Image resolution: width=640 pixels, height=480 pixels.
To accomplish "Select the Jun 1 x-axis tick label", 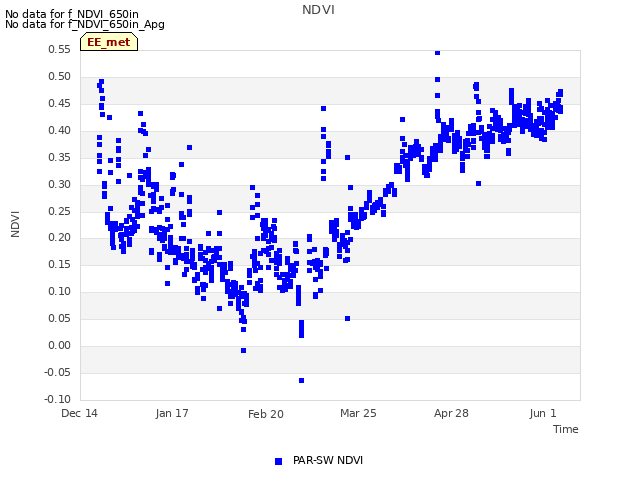I will coord(543,413).
